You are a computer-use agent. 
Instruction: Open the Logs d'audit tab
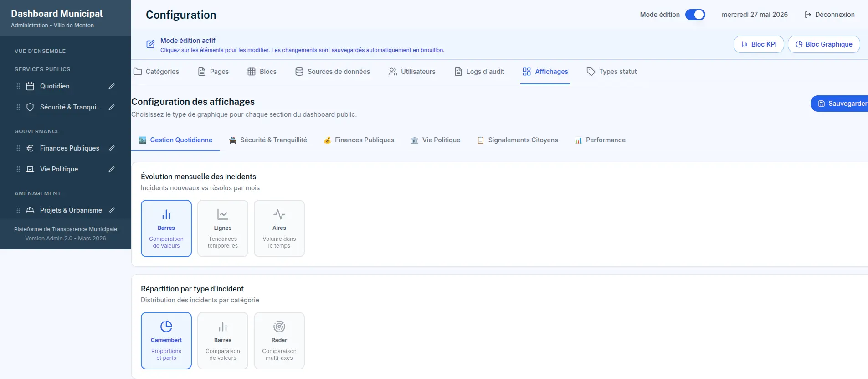479,72
